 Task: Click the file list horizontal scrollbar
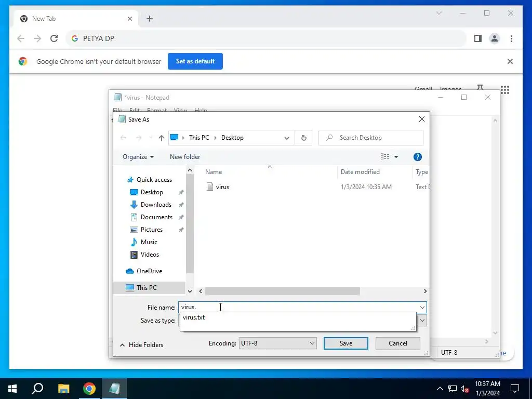click(x=282, y=291)
